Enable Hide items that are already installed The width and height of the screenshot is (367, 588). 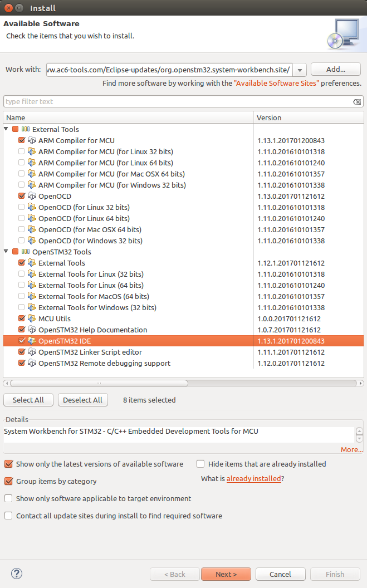201,464
